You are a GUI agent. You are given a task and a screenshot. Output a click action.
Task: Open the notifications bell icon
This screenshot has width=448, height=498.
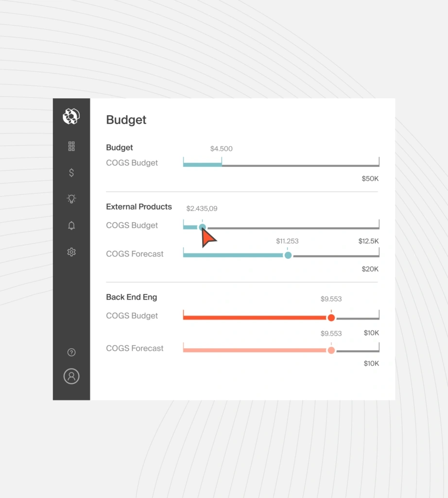click(x=71, y=226)
